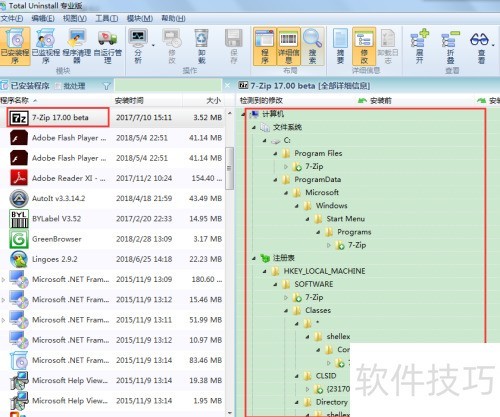Expand the 7-Zip folder under Program Files
Image resolution: width=500 pixels, height=417 pixels.
[x=286, y=166]
